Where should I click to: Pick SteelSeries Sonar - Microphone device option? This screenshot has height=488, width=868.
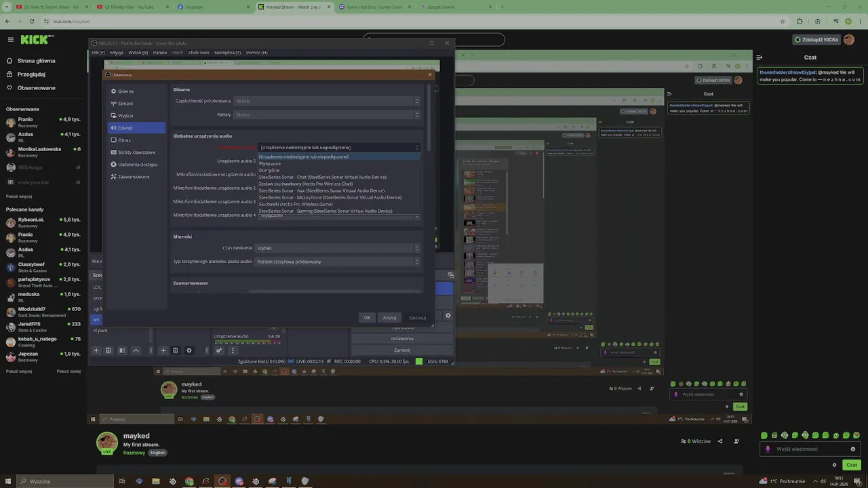point(339,197)
